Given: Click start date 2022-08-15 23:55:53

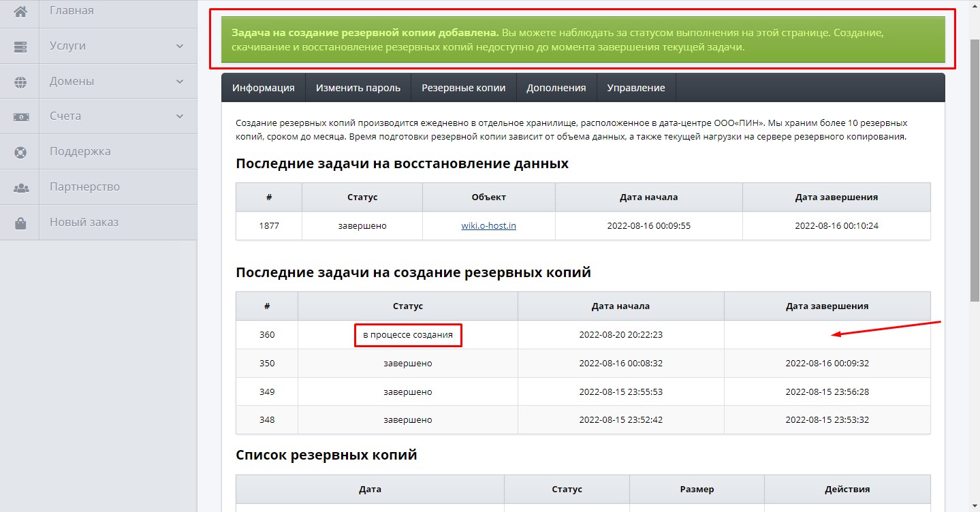Looking at the screenshot, I should [x=621, y=392].
